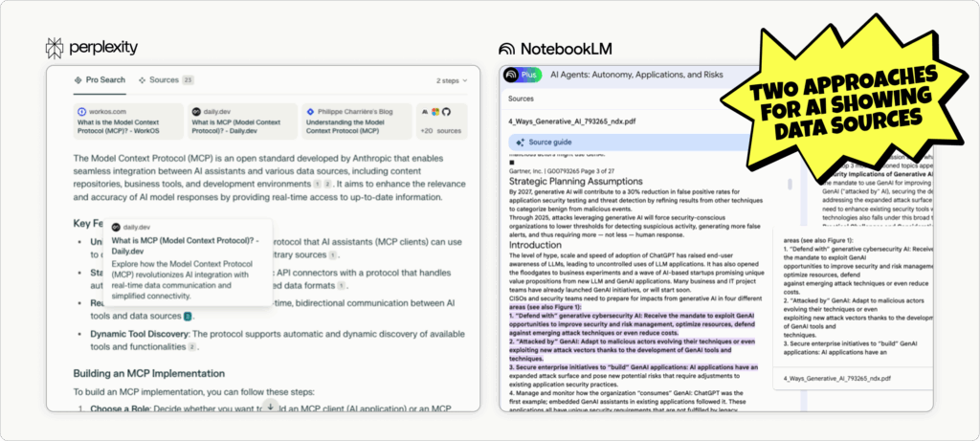Click the sparkle icon in the Source guide button
This screenshot has height=441, width=980.
pos(520,143)
